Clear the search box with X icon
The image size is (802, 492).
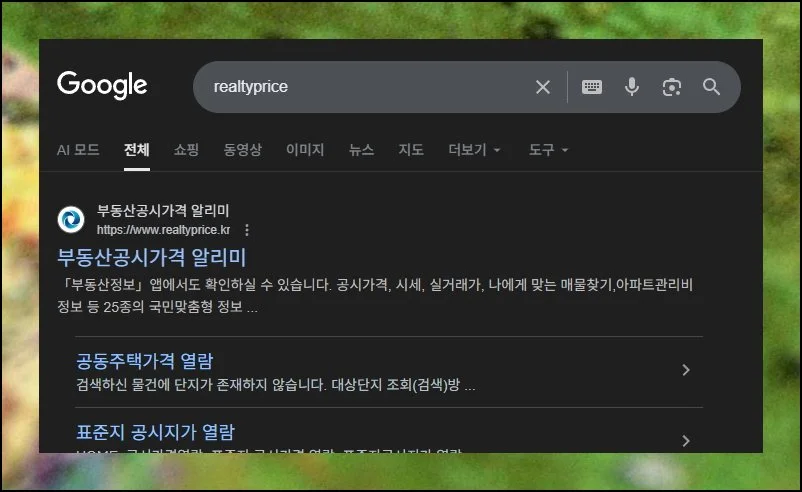543,87
